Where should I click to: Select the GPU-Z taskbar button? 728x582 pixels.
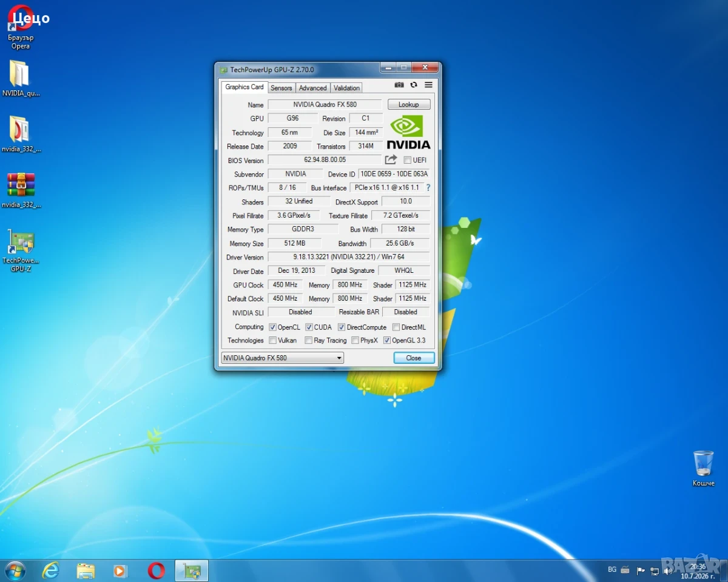click(x=192, y=570)
